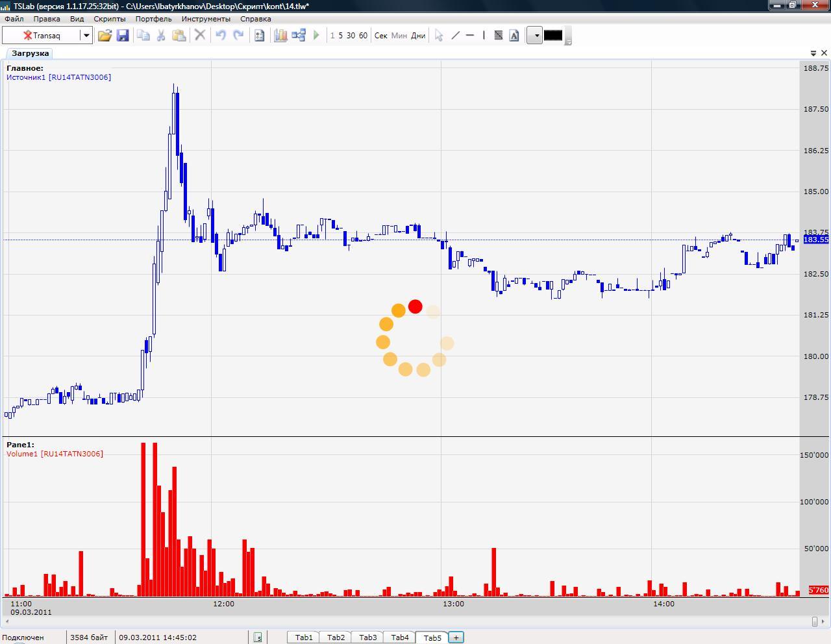Switch to Tab1
Viewport: 831px width, 644px height.
point(304,638)
